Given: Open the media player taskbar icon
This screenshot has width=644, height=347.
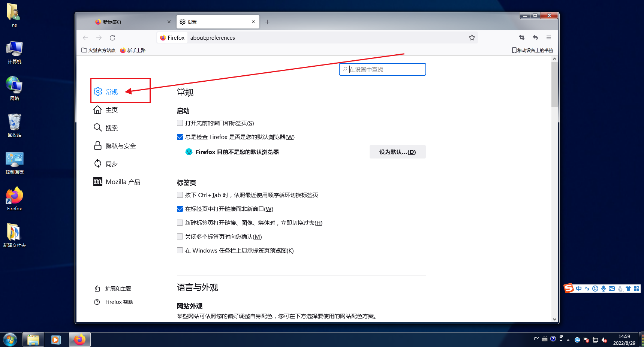Looking at the screenshot, I should (x=56, y=340).
